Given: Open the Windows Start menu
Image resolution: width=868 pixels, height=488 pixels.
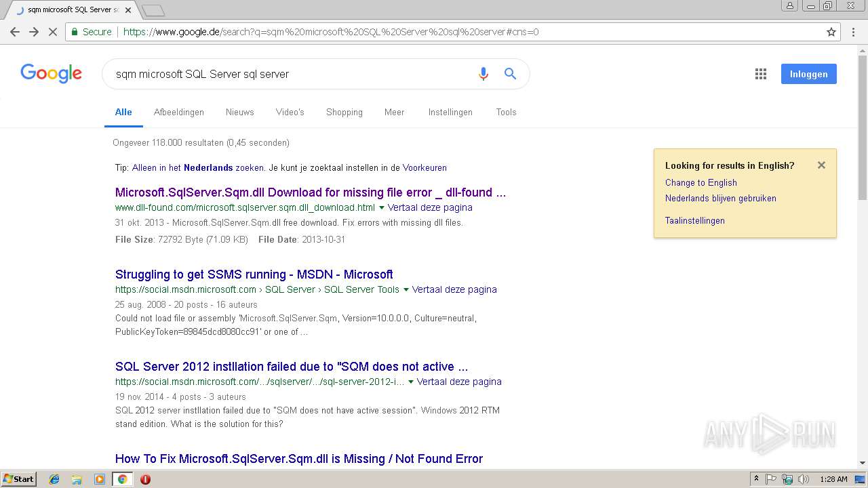Looking at the screenshot, I should coord(18,479).
